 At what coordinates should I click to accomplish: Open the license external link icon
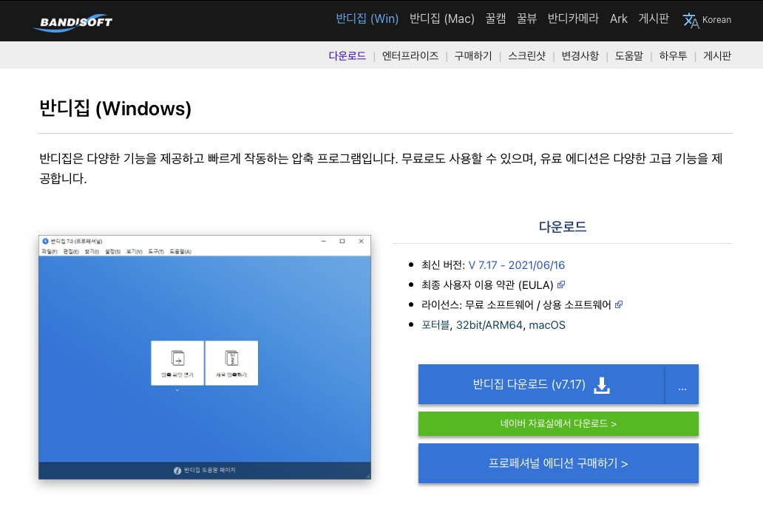pos(619,304)
